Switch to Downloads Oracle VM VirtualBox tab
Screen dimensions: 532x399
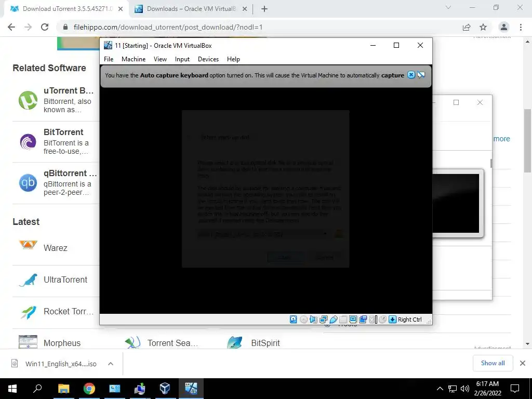(191, 9)
